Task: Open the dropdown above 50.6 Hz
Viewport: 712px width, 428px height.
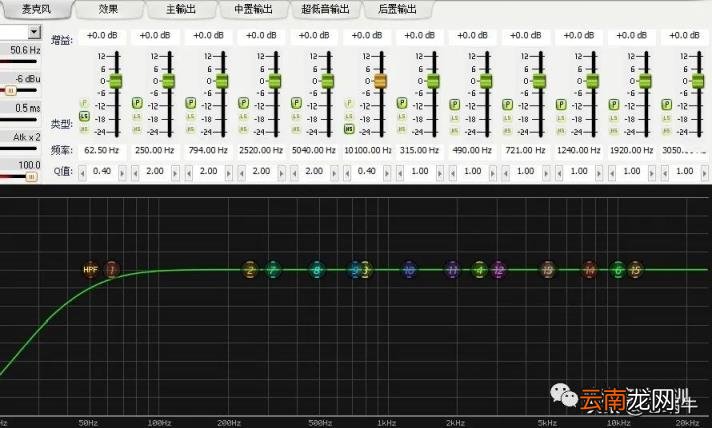Action: pyautogui.click(x=34, y=32)
